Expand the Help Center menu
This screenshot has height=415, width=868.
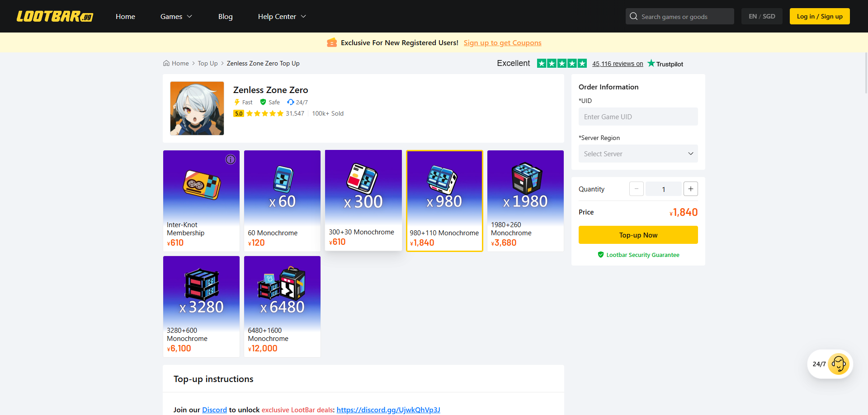click(x=282, y=16)
